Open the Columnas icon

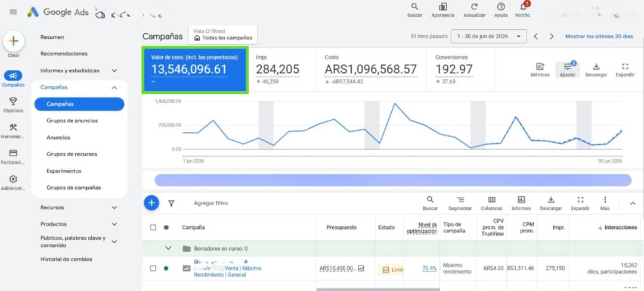[x=491, y=200]
